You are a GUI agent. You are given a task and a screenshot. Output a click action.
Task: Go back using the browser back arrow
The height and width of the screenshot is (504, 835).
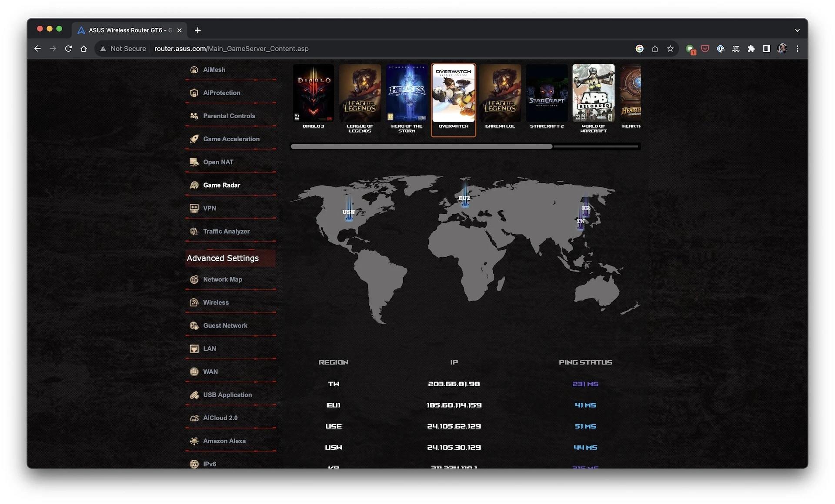[37, 49]
